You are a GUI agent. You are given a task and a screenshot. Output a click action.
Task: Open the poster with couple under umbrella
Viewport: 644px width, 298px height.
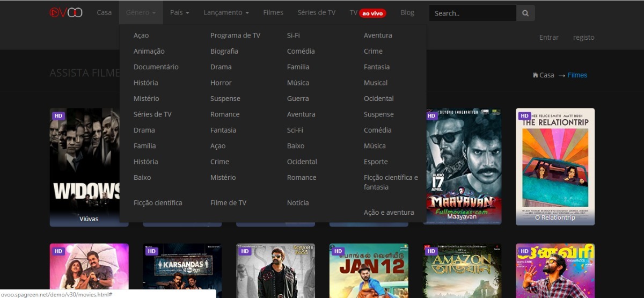click(x=89, y=271)
